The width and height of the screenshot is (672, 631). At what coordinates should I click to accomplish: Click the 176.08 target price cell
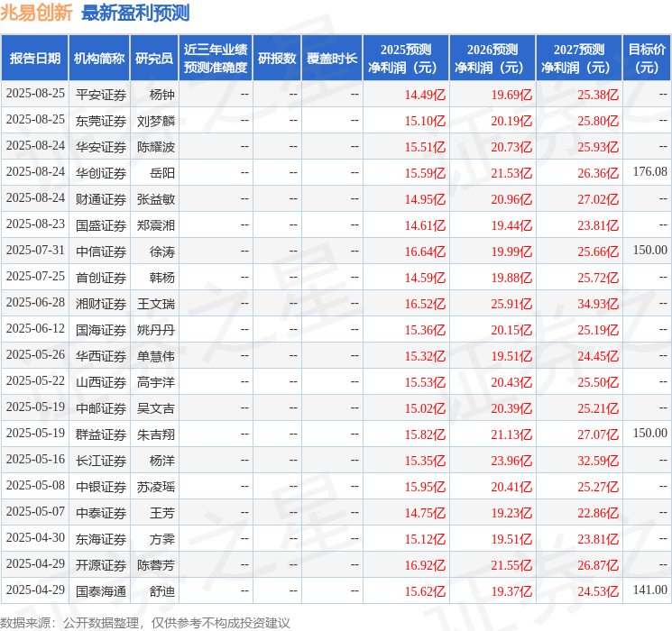coord(649,172)
